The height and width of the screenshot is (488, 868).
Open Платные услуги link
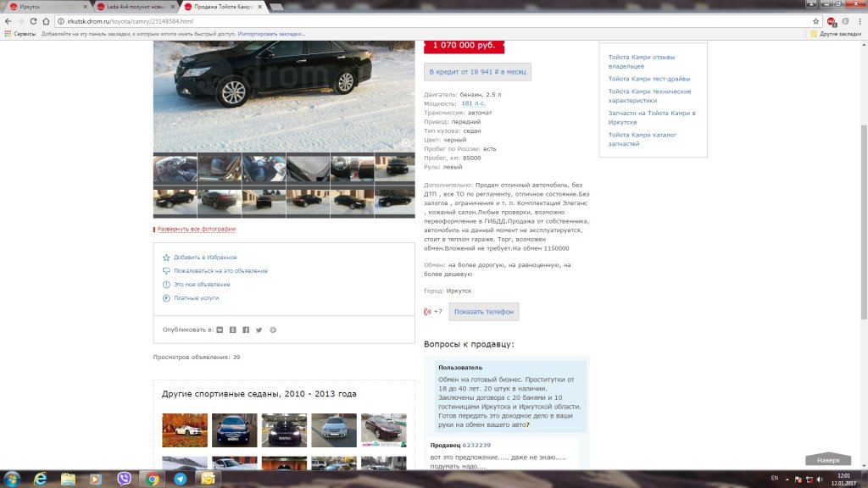tap(196, 298)
